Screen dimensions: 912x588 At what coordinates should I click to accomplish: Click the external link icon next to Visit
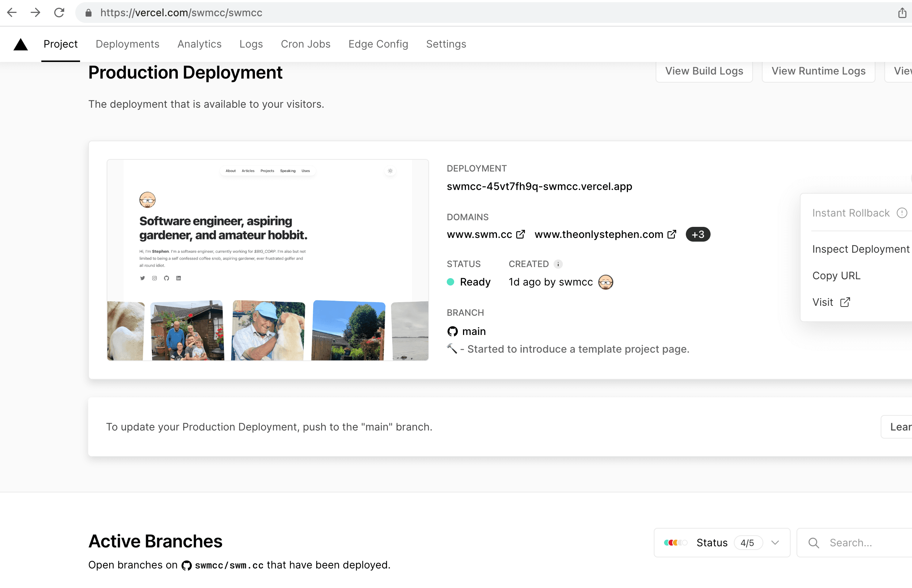click(845, 302)
